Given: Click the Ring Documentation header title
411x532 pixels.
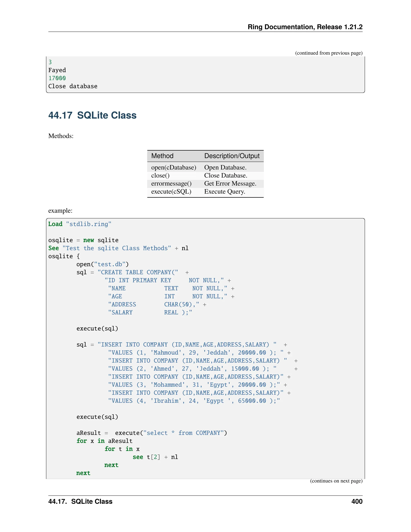Looking at the screenshot, I should pos(305,27).
